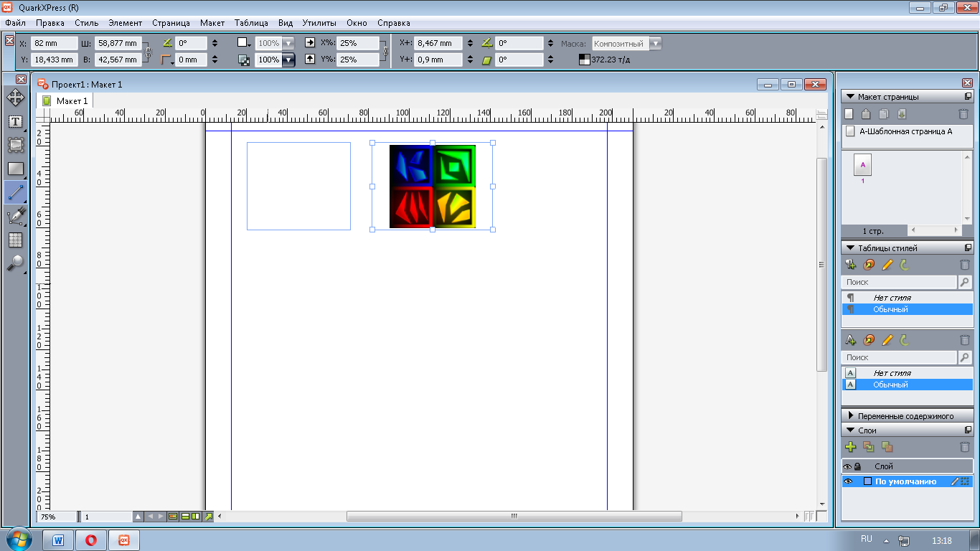Open Opera from the taskbar

pyautogui.click(x=91, y=540)
